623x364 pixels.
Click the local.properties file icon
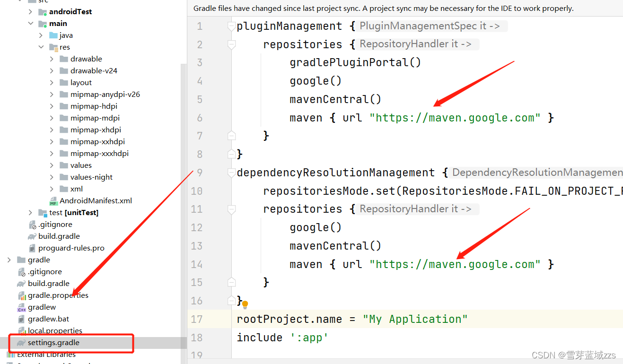tap(21, 330)
